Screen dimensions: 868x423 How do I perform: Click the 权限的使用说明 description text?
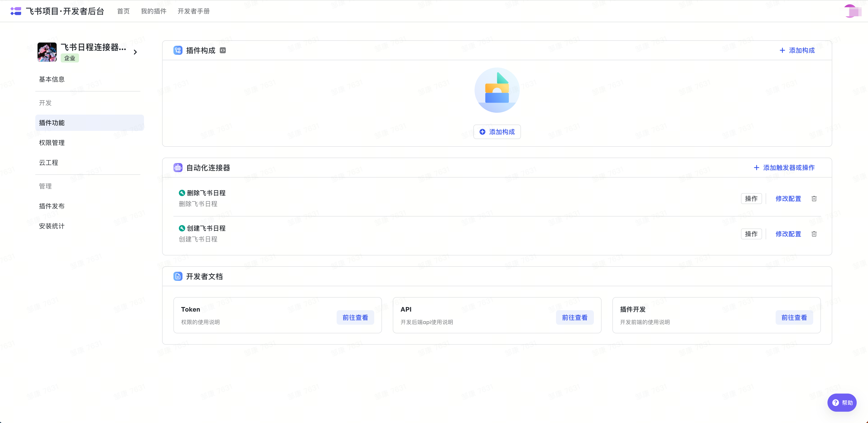pos(201,322)
